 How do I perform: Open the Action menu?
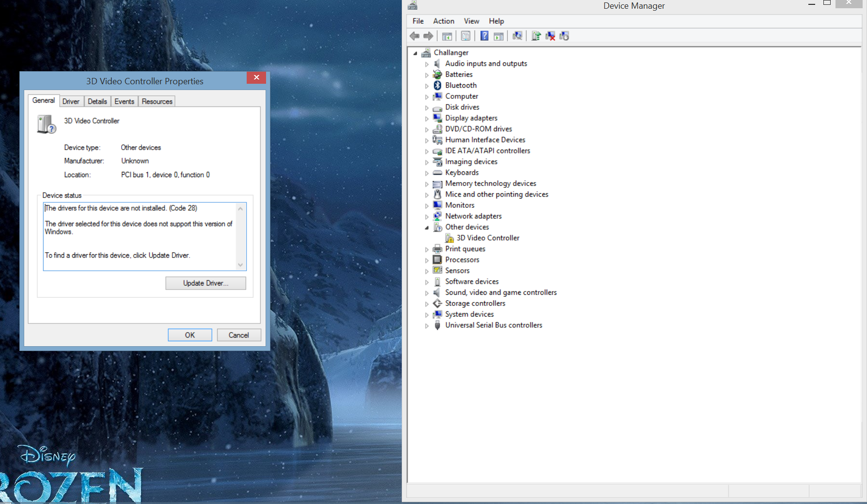[443, 21]
